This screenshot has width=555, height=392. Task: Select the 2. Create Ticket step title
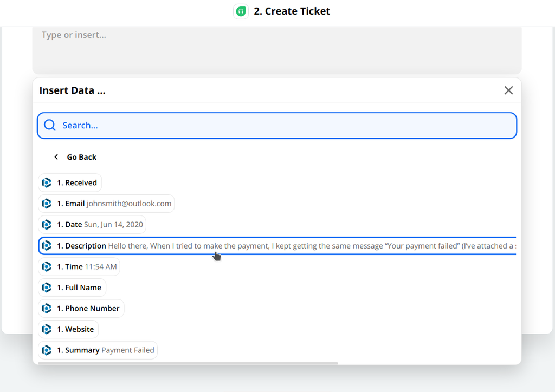point(292,11)
